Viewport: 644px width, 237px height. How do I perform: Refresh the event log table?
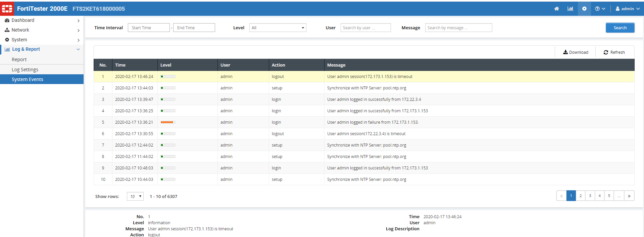coord(614,52)
